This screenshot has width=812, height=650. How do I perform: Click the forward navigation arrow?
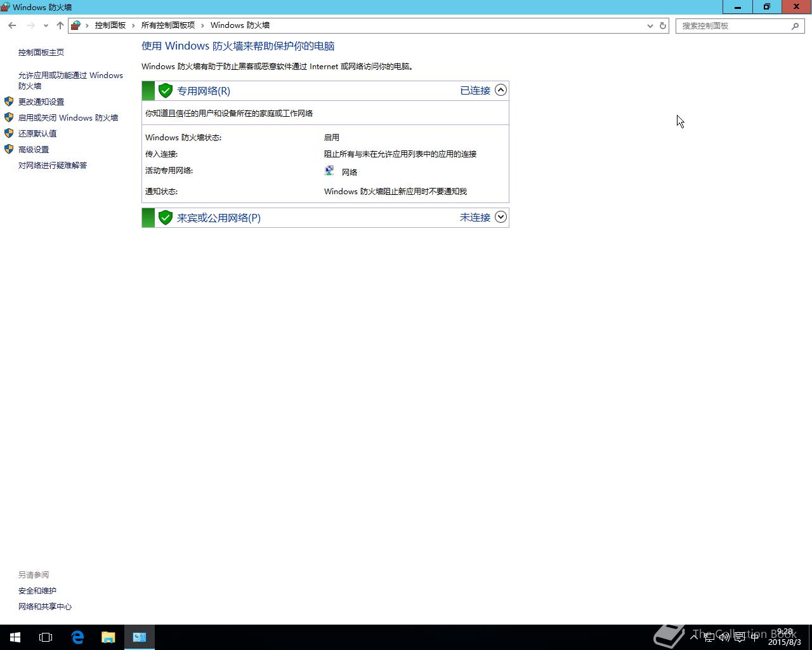[30, 25]
